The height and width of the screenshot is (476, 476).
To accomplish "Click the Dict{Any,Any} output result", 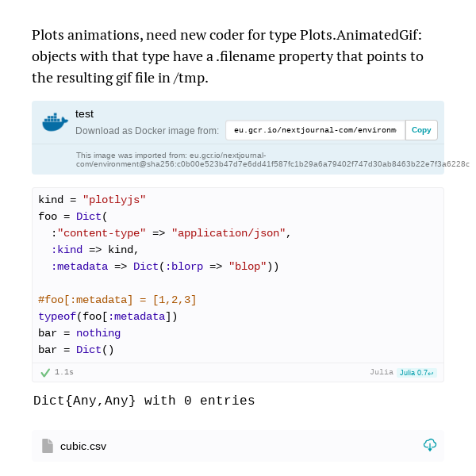I will (144, 401).
